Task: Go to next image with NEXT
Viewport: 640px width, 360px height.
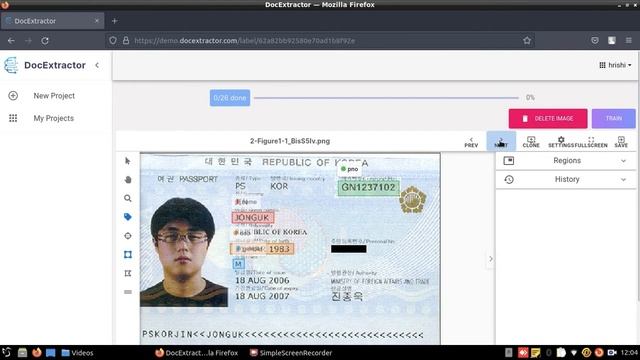Action: [x=501, y=142]
